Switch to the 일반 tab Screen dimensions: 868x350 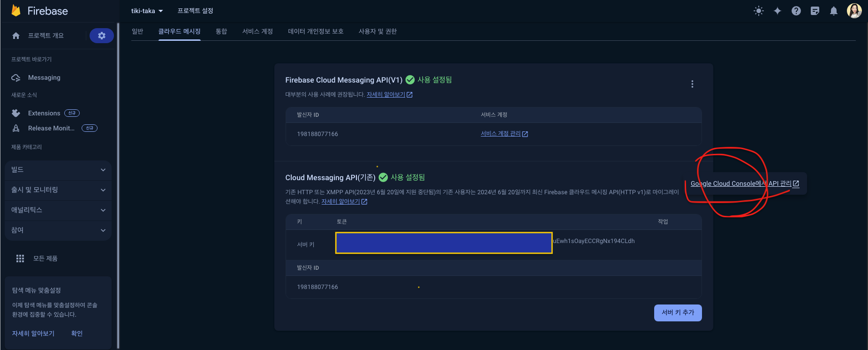coord(137,31)
